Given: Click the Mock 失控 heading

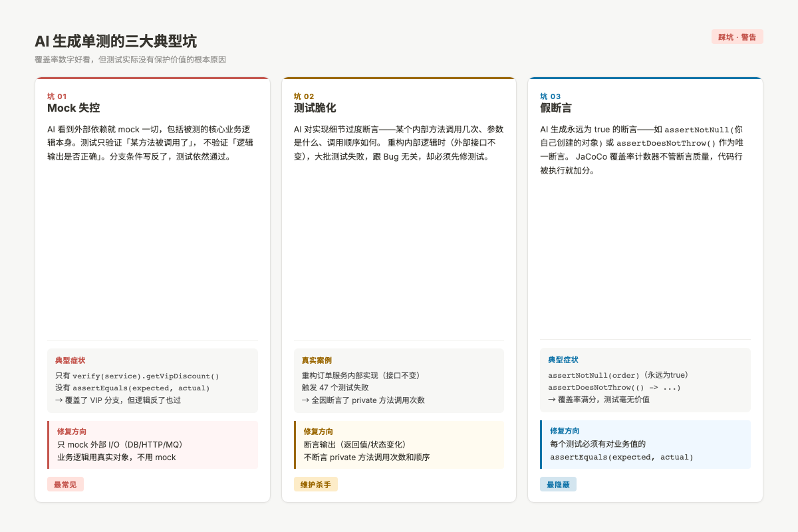Looking at the screenshot, I should pyautogui.click(x=73, y=108).
